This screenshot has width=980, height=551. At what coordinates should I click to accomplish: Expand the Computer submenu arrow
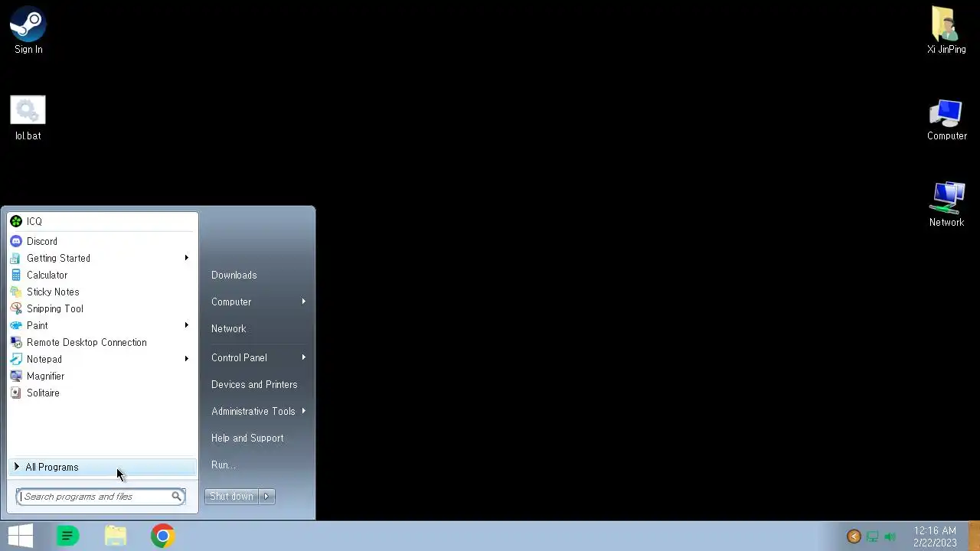tap(304, 302)
